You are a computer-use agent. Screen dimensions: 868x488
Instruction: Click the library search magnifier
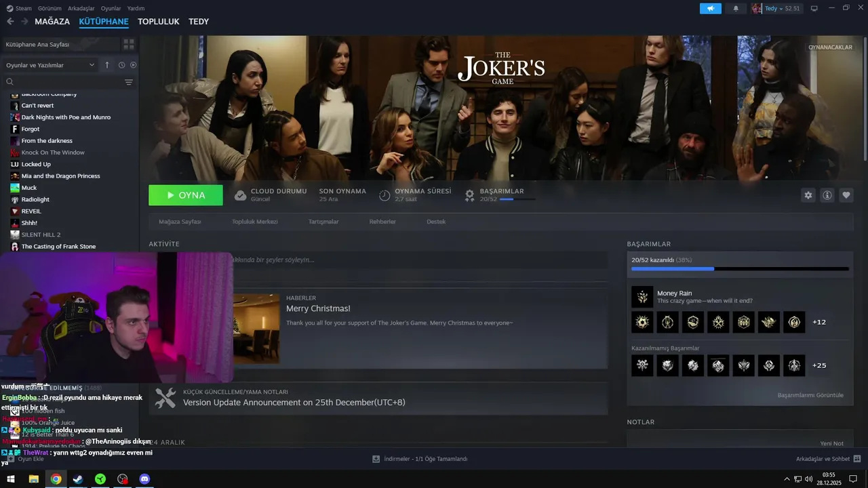click(9, 82)
